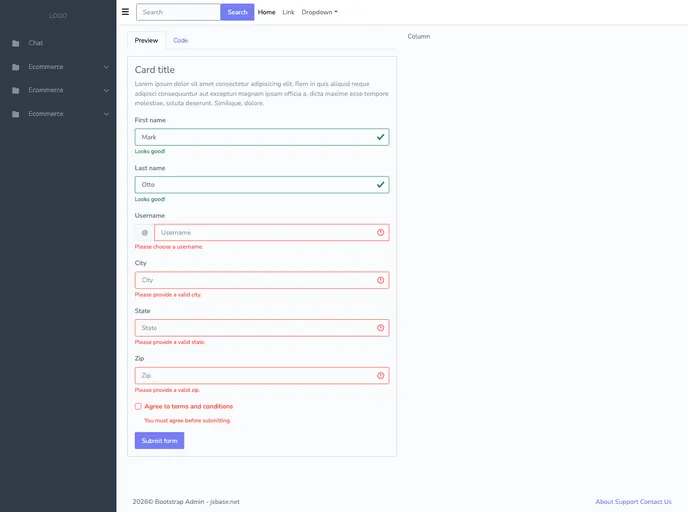Viewport: 688px width, 512px height.
Task: Select the Preview tab
Action: click(x=146, y=40)
